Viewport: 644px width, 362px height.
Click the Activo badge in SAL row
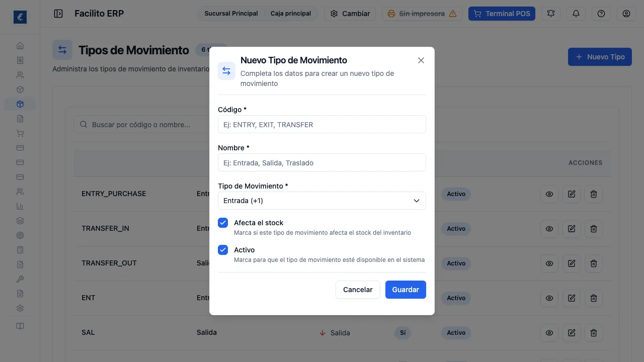(456, 333)
